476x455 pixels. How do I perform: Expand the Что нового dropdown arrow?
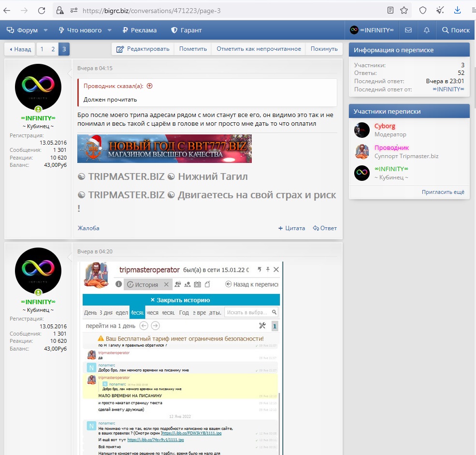(x=110, y=30)
